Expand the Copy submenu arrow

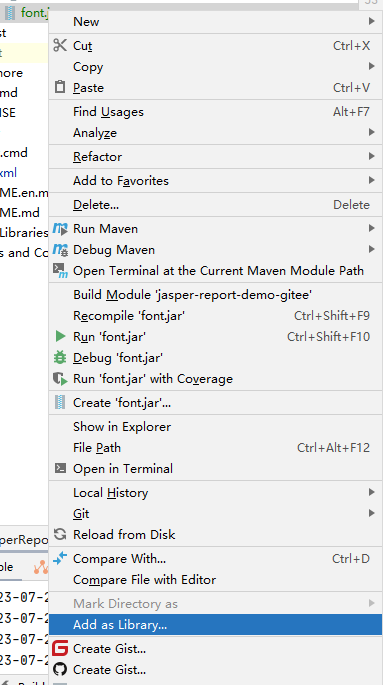point(371,66)
